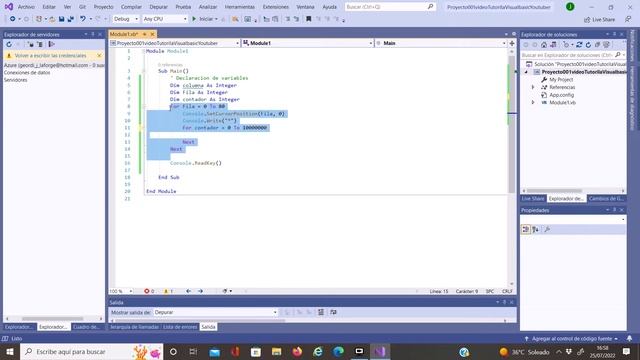Viewport: 640px width, 360px height.
Task: Open the Depurar menu
Action: click(158, 7)
